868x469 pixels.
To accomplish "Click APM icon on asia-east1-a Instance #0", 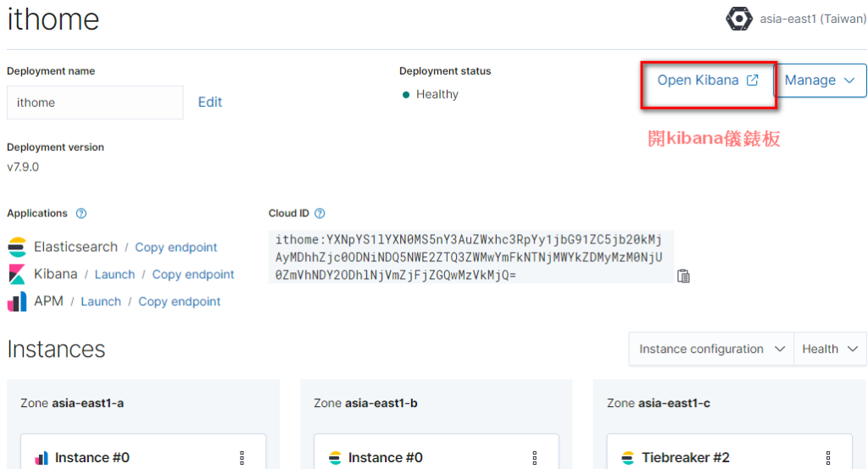I will point(42,458).
